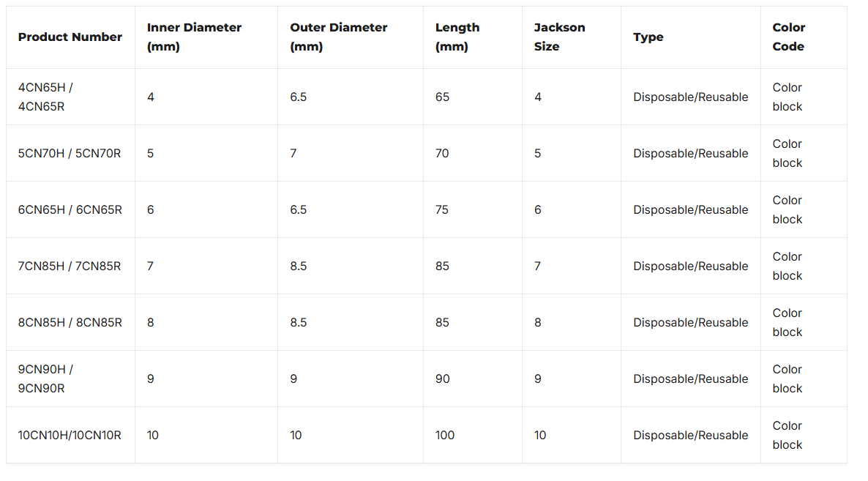Screen dimensions: 868x481
Task: Click the length value 70 cell
Action: coord(443,154)
